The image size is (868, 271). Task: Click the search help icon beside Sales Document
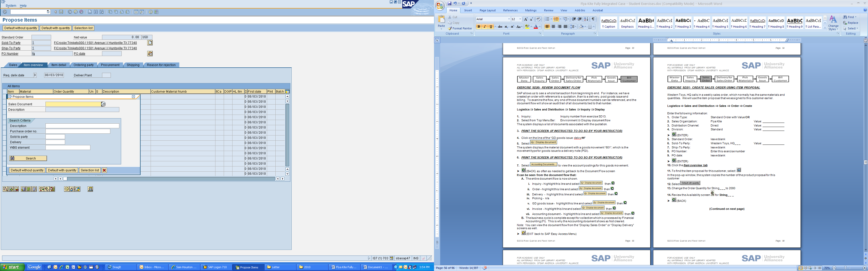(x=103, y=104)
